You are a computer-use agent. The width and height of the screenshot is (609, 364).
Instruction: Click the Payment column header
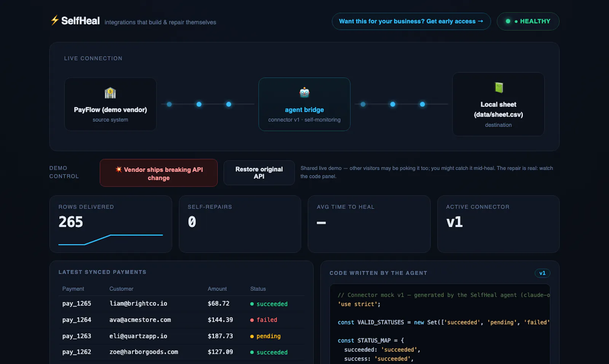pyautogui.click(x=73, y=289)
